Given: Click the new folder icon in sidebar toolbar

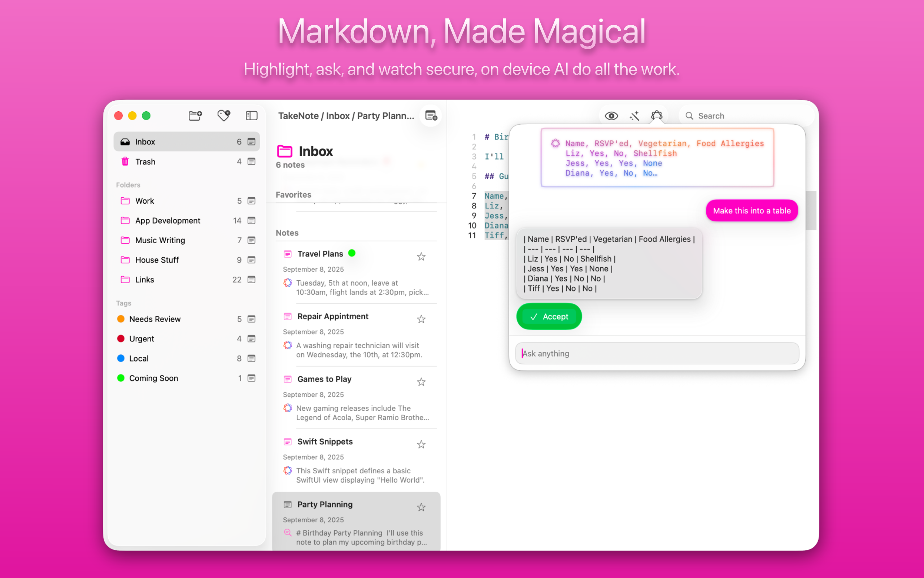Looking at the screenshot, I should 195,116.
